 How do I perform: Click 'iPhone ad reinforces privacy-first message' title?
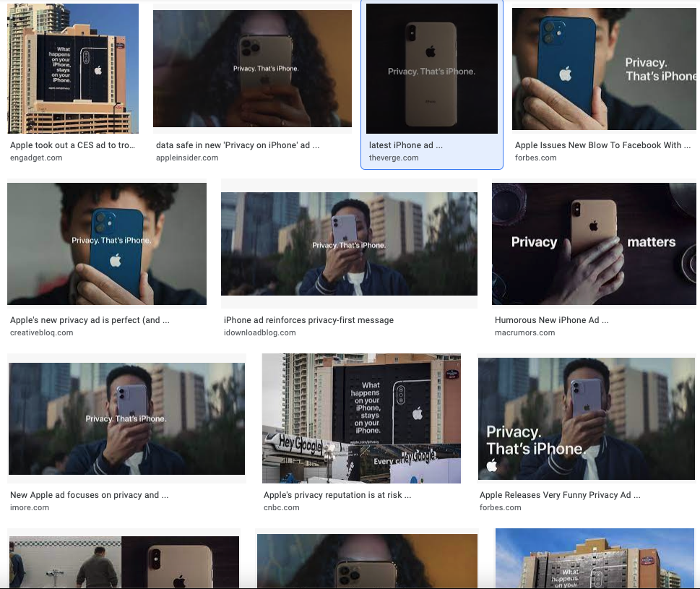[x=308, y=320]
